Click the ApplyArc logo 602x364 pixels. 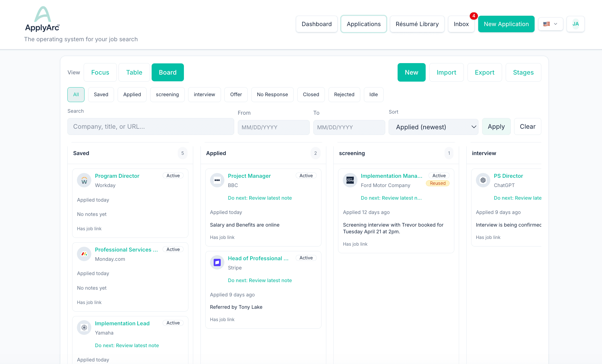(42, 19)
